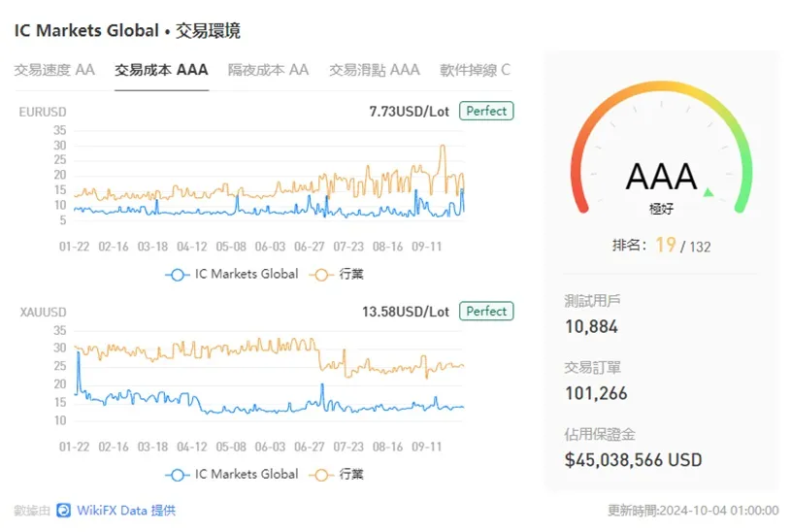Click the IC Markets Global 交易環境 heading
The width and height of the screenshot is (791, 532).
(x=127, y=31)
